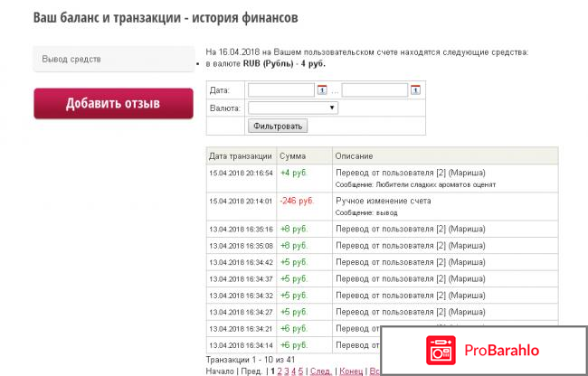Open the Вывод средств menu item
Screen dimensions: 588x376
(113, 60)
